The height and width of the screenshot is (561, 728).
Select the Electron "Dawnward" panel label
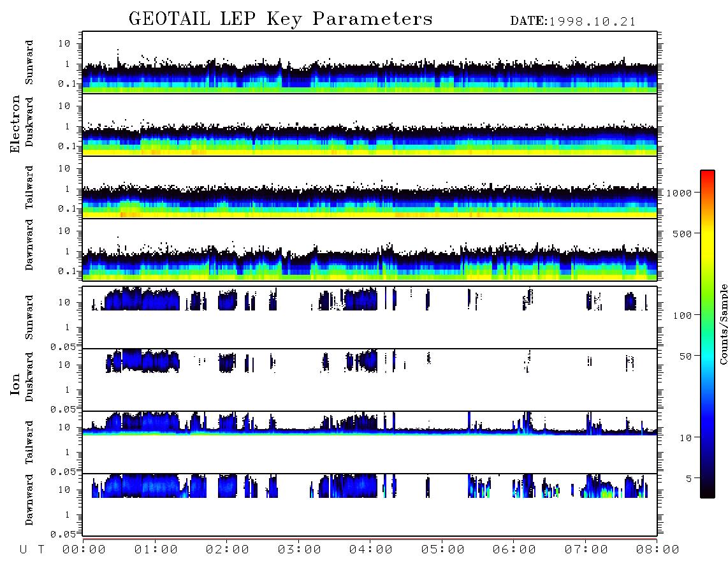click(x=29, y=245)
